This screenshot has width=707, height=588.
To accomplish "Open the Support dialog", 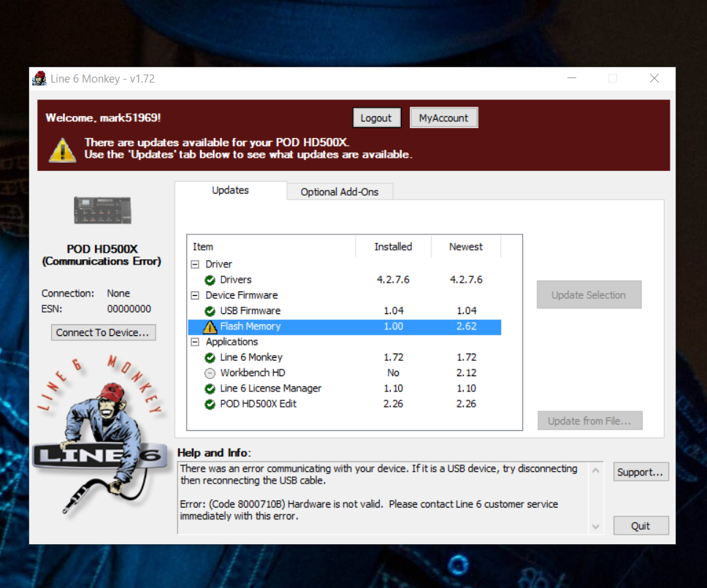I will click(x=641, y=472).
